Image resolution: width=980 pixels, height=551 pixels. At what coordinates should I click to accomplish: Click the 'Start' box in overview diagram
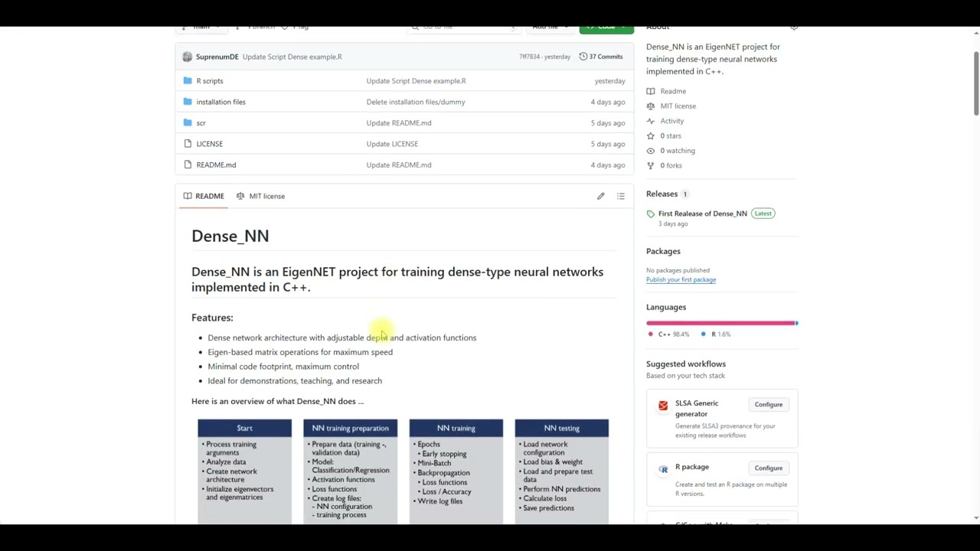pos(245,472)
